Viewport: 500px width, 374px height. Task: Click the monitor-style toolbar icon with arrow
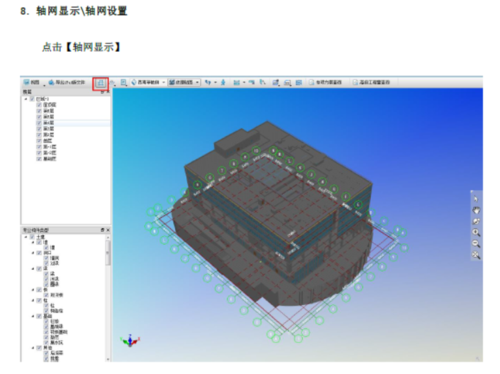275,82
